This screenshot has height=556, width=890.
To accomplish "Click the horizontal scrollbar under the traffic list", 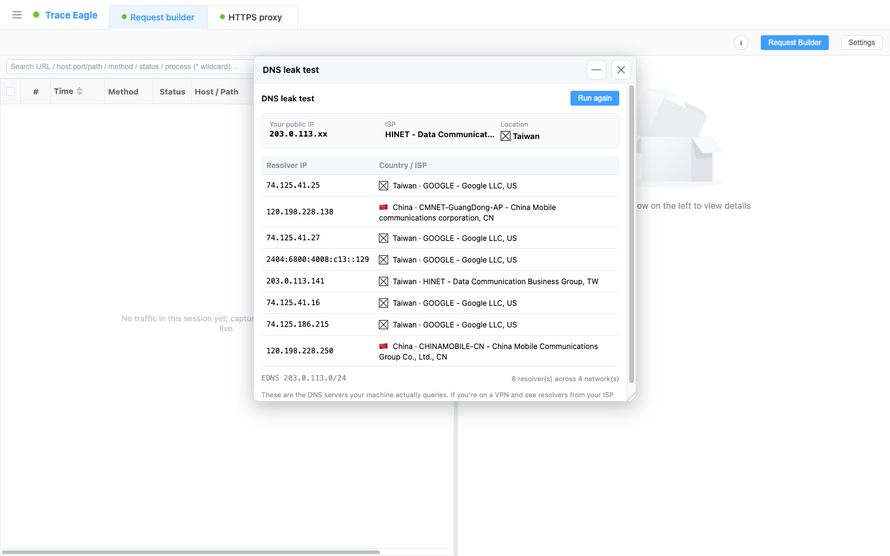I will (x=190, y=552).
